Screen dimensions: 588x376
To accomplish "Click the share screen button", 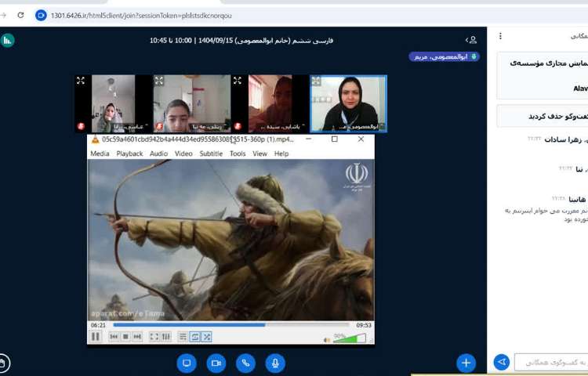I will [x=187, y=363].
